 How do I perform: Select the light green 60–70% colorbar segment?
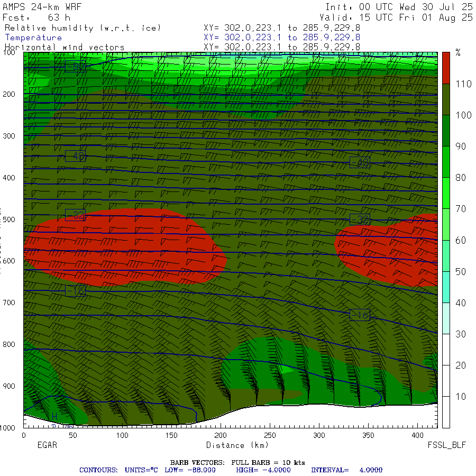(446, 225)
